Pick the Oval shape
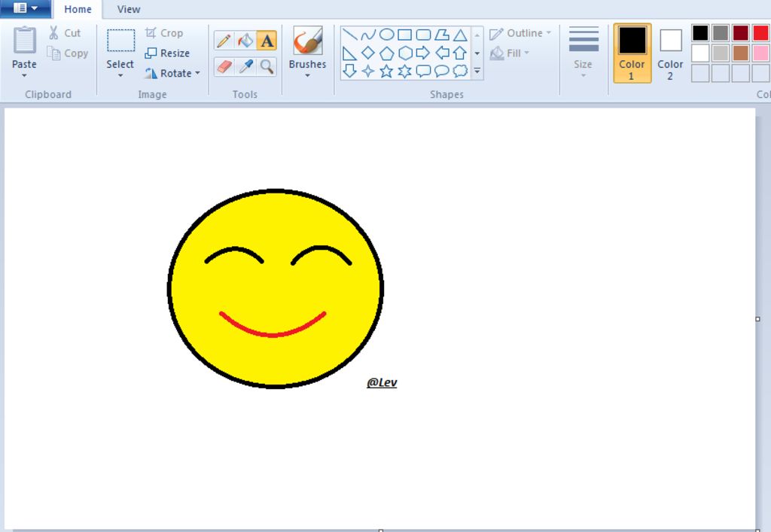 (x=386, y=35)
